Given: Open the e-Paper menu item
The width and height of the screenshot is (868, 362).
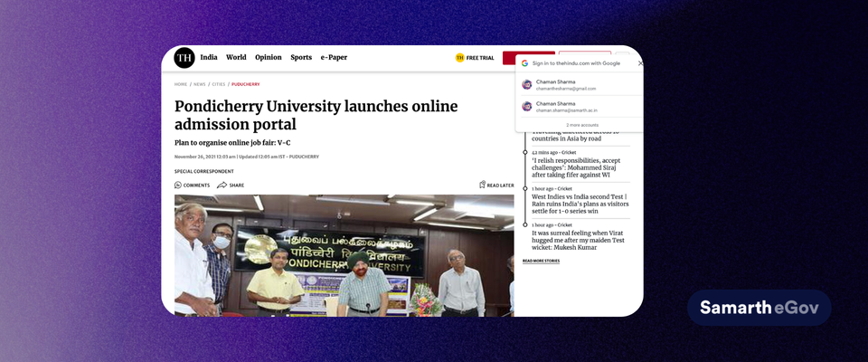Looking at the screenshot, I should (x=334, y=57).
